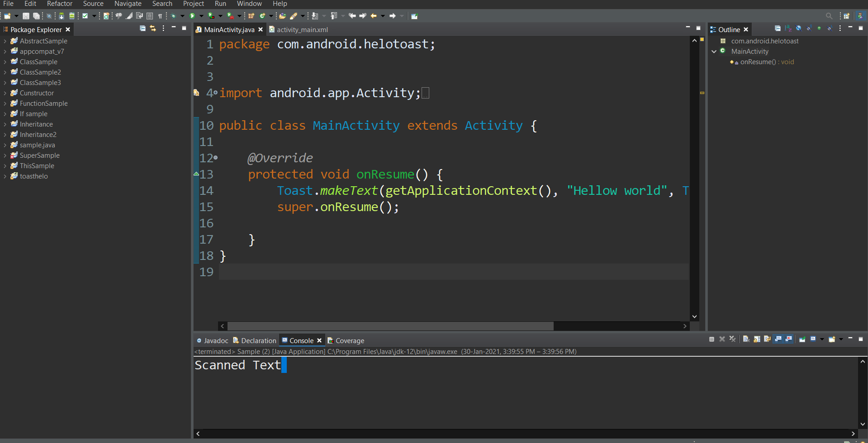Click the Coverage launch toolbar icon
The width and height of the screenshot is (868, 443).
[211, 16]
